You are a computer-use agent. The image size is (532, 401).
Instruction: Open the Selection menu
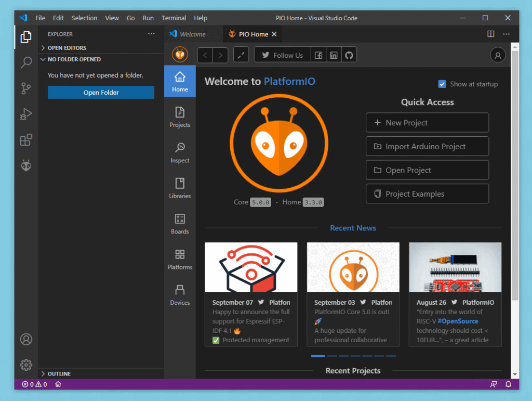(x=84, y=18)
